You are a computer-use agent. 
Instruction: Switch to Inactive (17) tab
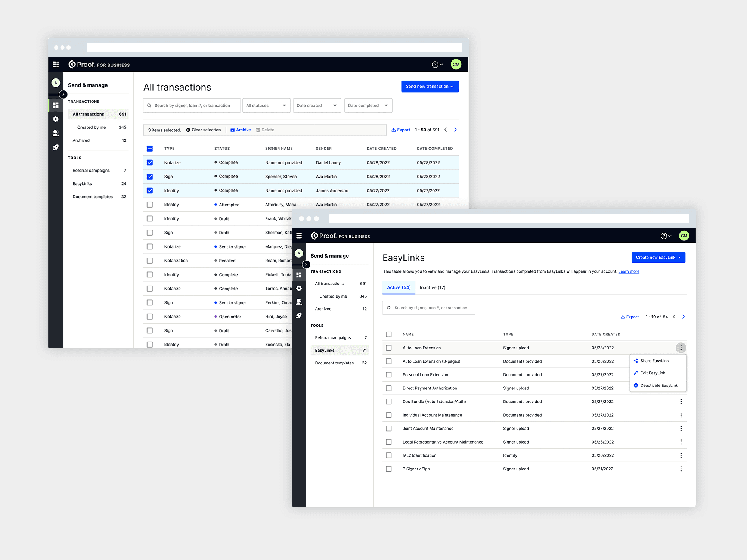point(433,288)
